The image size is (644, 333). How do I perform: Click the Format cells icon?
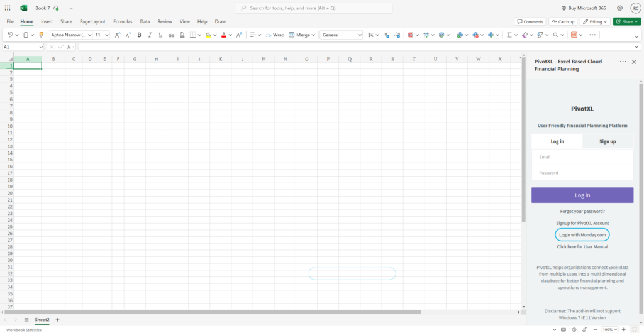point(491,35)
